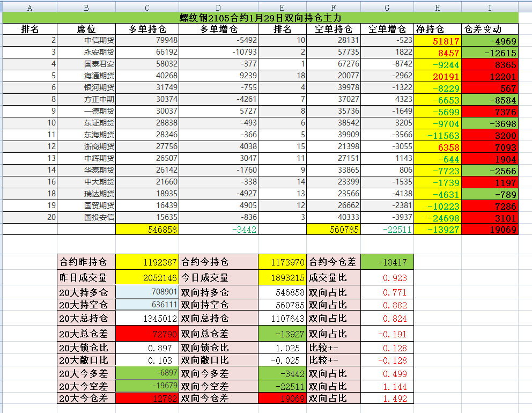Click the 20大持空仓 value 636111

click(x=147, y=305)
